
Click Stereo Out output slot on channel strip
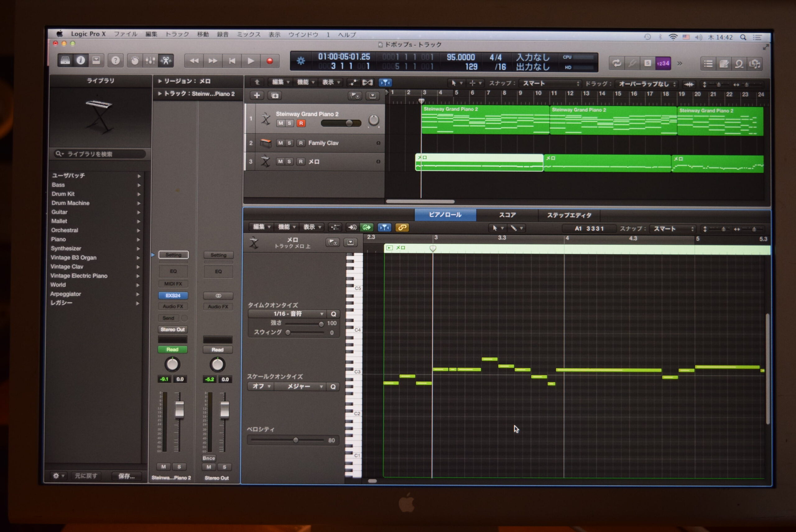click(x=173, y=330)
